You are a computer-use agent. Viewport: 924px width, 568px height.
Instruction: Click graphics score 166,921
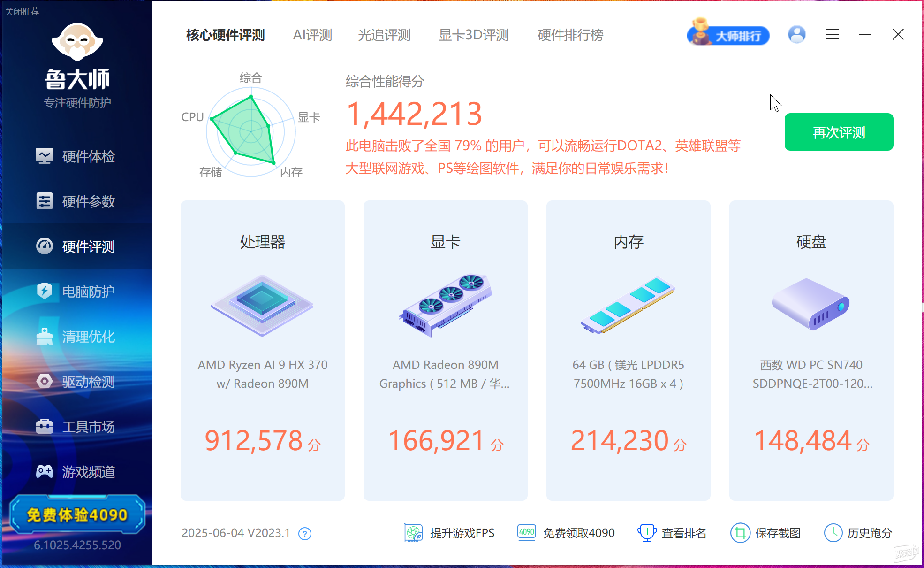(x=436, y=441)
